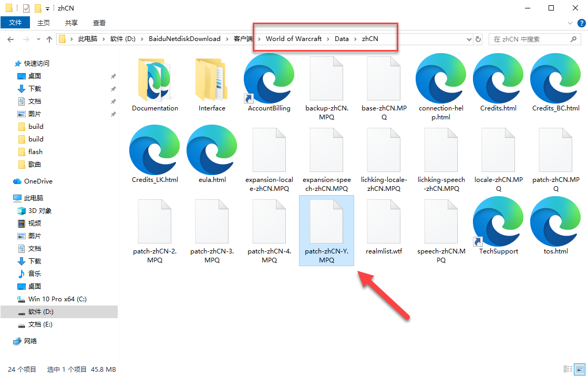Open pinned 下载 under quick access
Image resolution: width=588 pixels, height=376 pixels.
pyautogui.click(x=35, y=88)
